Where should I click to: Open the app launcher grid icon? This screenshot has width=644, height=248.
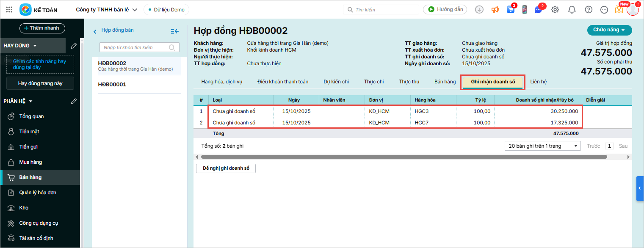click(9, 9)
